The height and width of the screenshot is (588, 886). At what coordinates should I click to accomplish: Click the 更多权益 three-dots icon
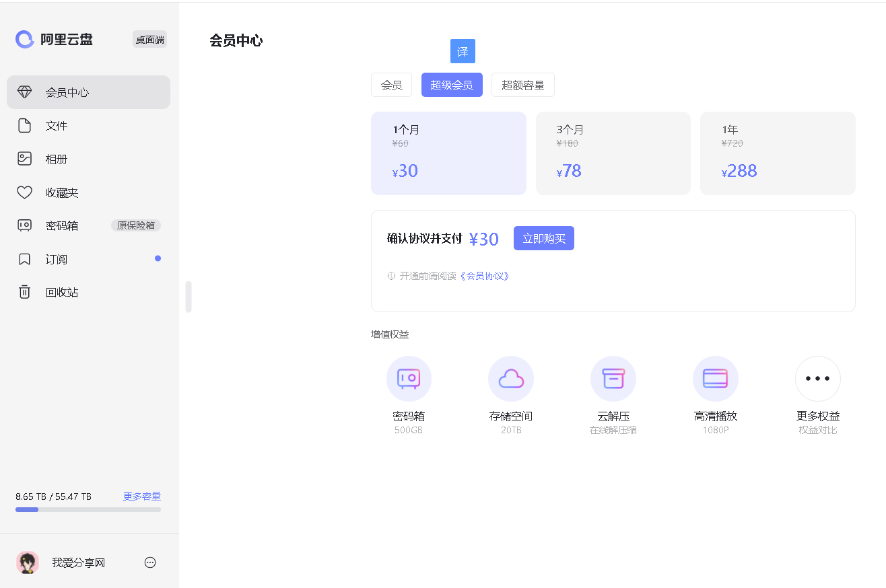click(818, 379)
